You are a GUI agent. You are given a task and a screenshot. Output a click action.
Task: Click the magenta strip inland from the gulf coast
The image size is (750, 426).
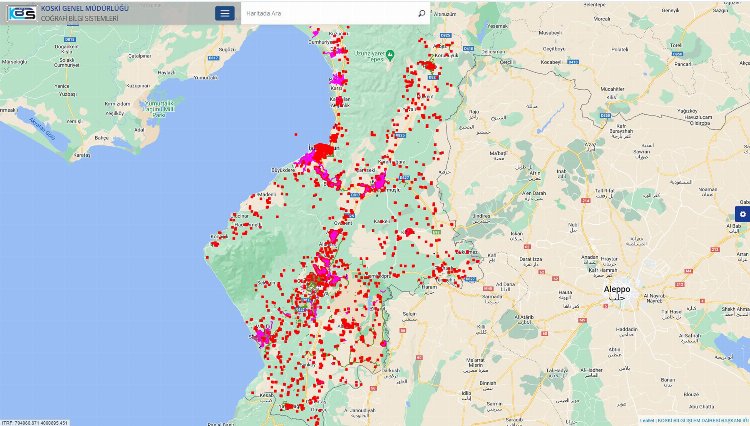click(373, 184)
